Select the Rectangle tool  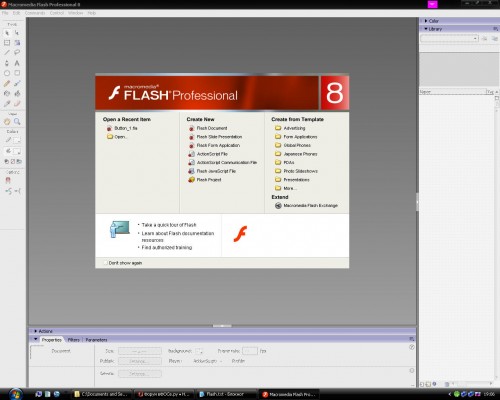coord(17,73)
